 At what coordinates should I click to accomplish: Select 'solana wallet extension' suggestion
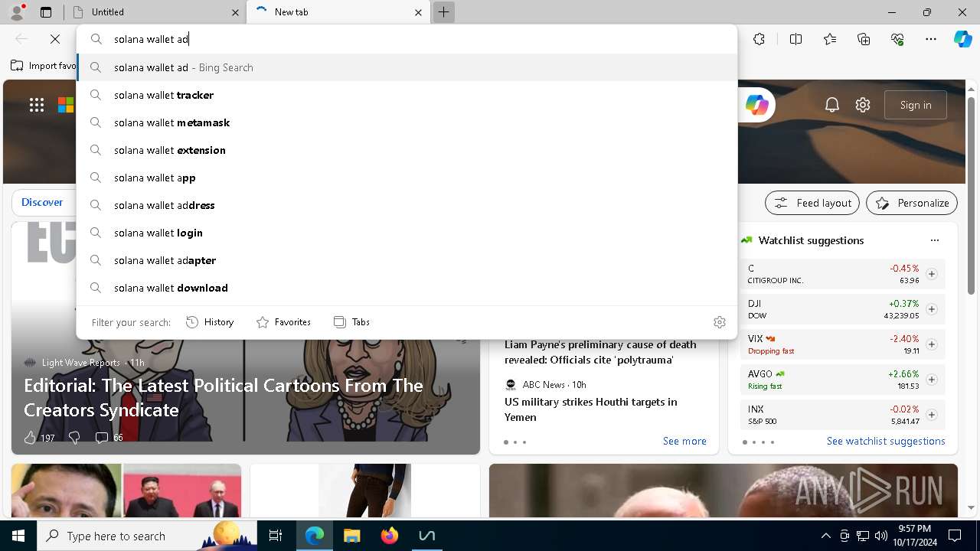click(x=407, y=150)
